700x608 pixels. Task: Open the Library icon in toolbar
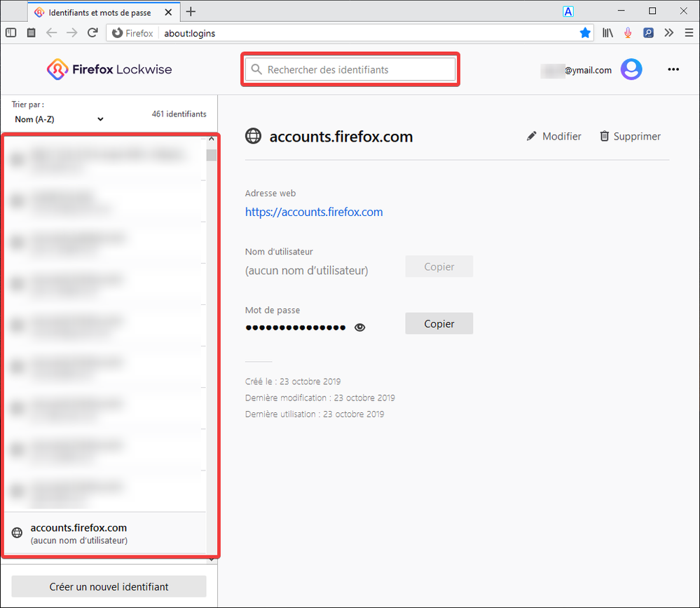[608, 33]
